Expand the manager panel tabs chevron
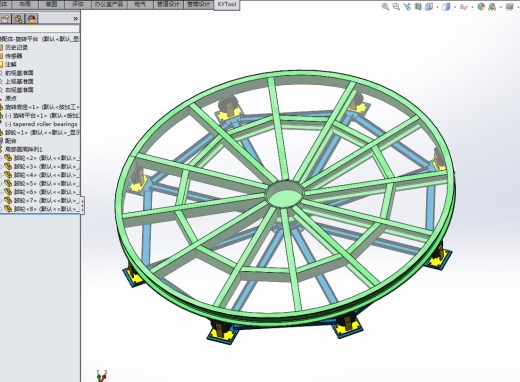 click(76, 19)
